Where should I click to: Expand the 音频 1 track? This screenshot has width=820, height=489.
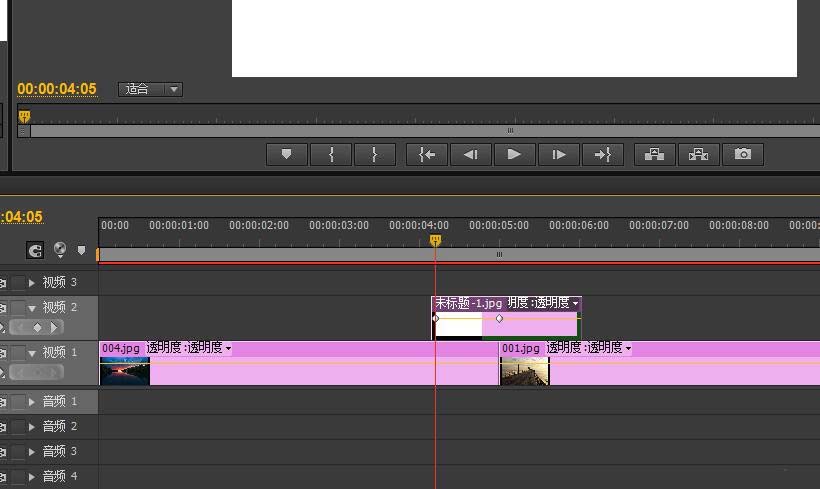(x=32, y=402)
